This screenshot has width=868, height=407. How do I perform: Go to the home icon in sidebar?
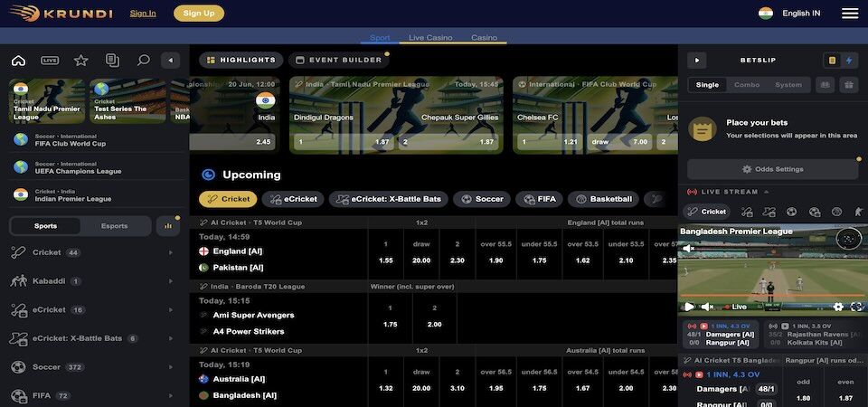point(19,61)
